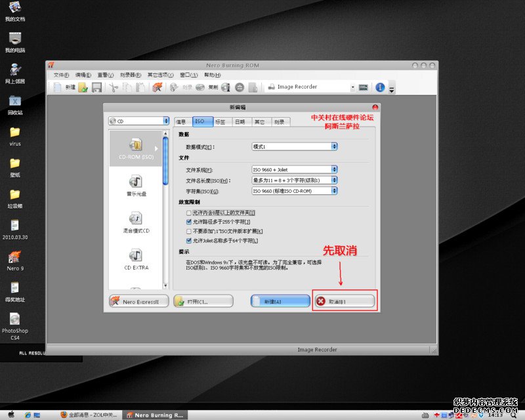Screen dimensions: 525x420
Task: Click the new document icon in the toolbar
Action: point(57,87)
